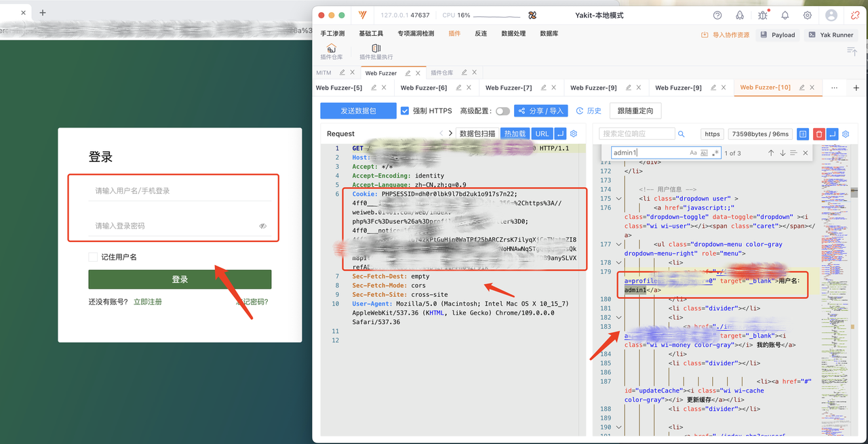
Task: Open the notification bell
Action: [785, 15]
